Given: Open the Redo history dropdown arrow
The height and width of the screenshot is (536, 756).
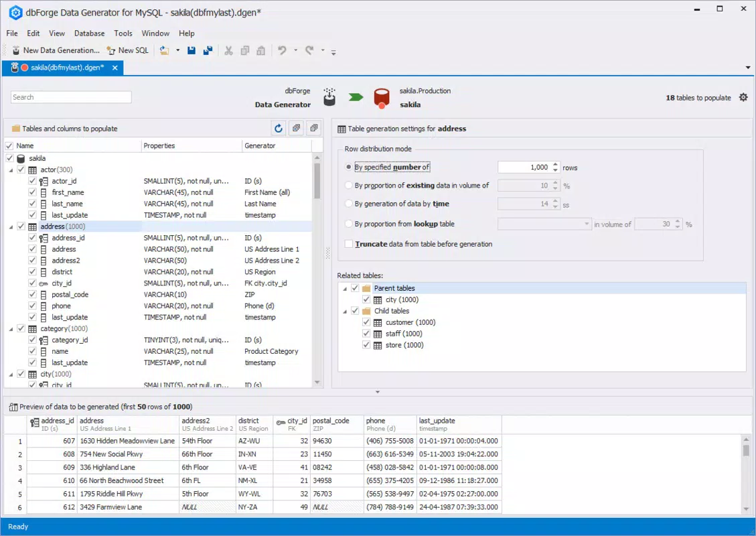Looking at the screenshot, I should pos(323,50).
